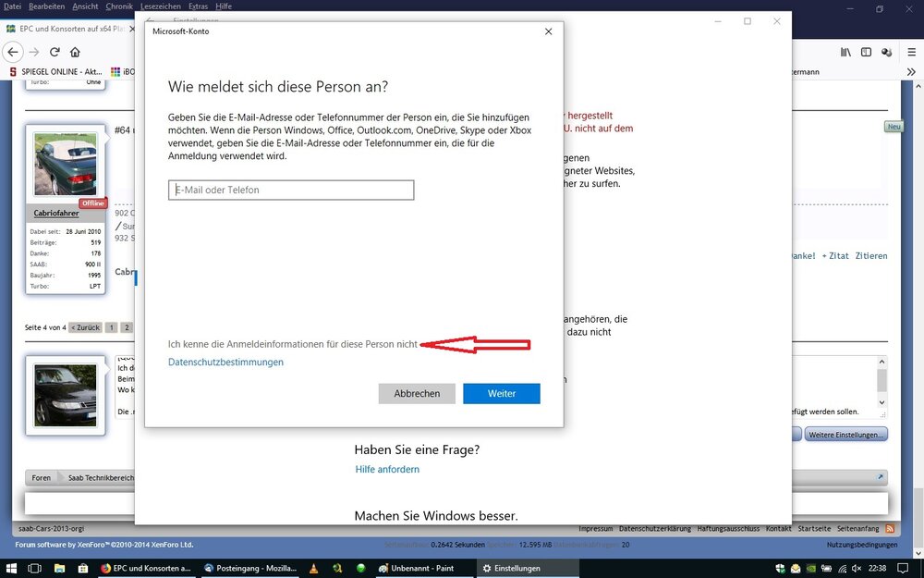Click the black Saab avatar thumbnail
This screenshot has width=924, height=578.
[66, 395]
